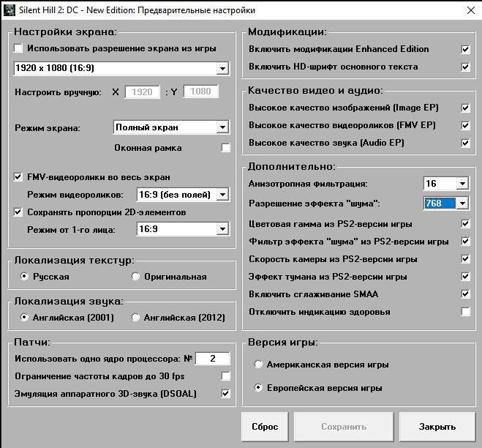The width and height of the screenshot is (482, 448).
Task: Disable the SMAA anti-aliasing checkbox
Action: pos(465,294)
